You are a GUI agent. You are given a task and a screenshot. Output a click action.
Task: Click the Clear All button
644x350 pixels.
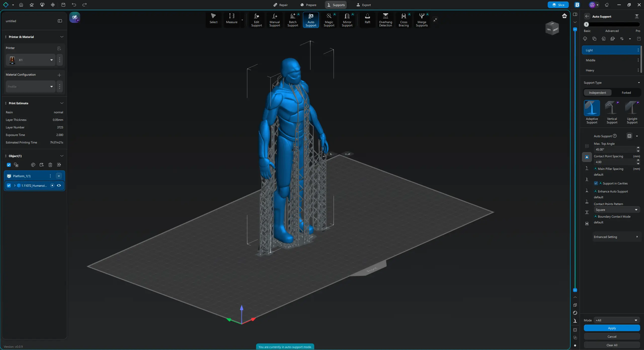[612, 345]
